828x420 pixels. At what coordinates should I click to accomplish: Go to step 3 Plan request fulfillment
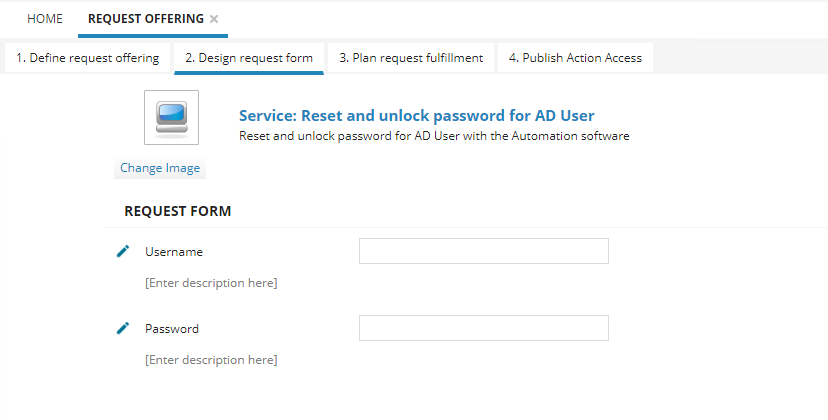pos(411,58)
